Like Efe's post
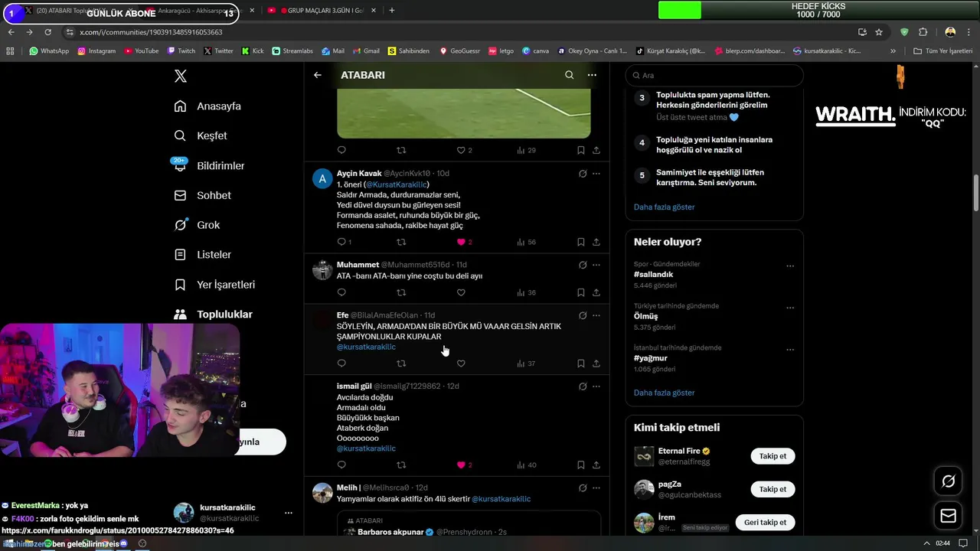The image size is (980, 551). pos(461,364)
